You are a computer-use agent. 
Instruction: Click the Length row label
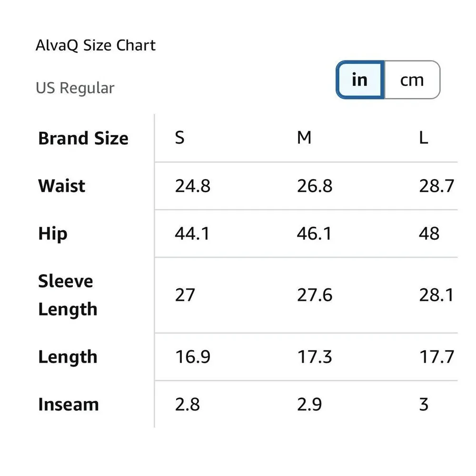click(68, 357)
